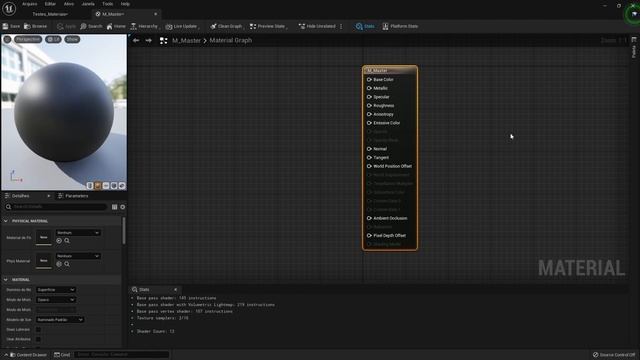Browse to asset in Content Browser
This screenshot has width=640, height=360.
click(36, 26)
